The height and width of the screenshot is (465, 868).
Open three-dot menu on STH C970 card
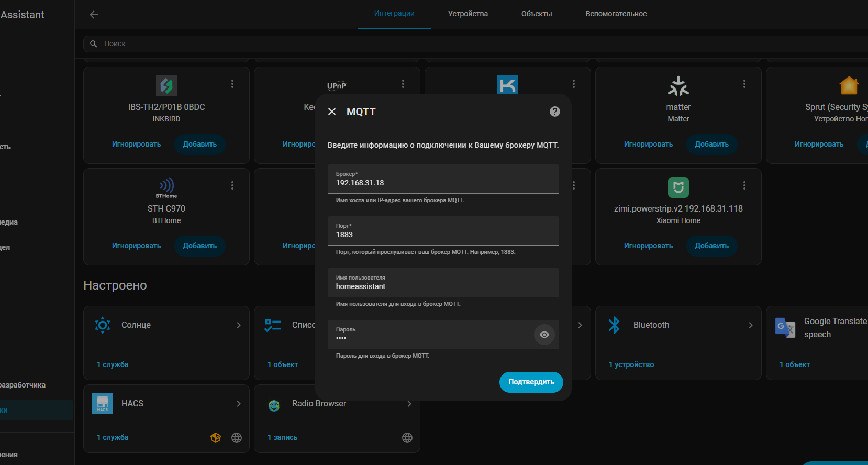coord(232,185)
